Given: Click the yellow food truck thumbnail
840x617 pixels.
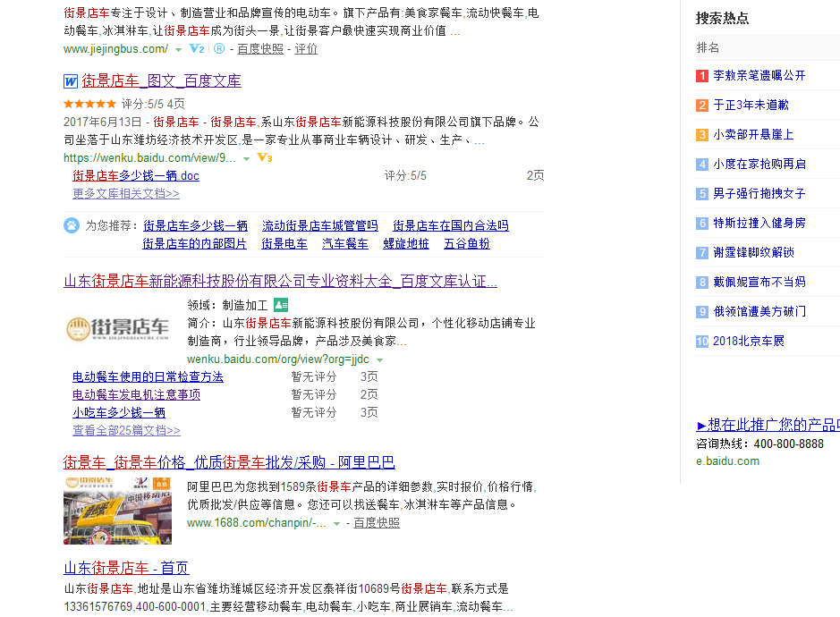Looking at the screenshot, I should pyautogui.click(x=117, y=511).
